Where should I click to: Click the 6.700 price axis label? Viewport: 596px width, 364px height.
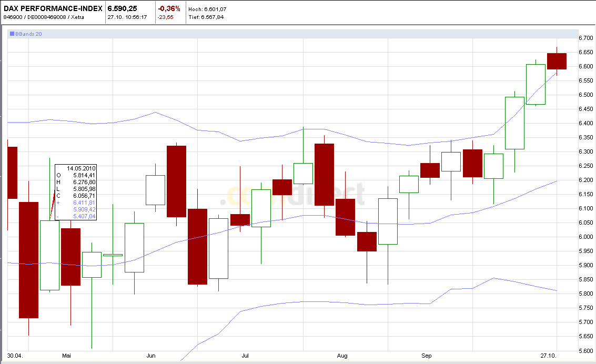click(x=585, y=38)
